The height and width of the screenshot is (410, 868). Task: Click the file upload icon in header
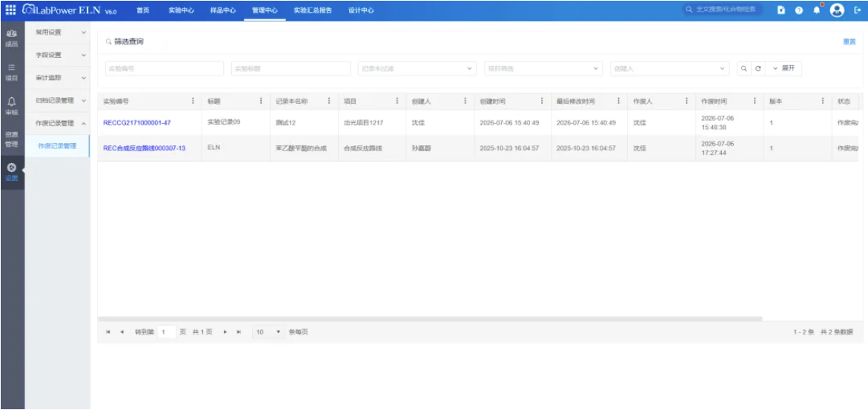[781, 10]
